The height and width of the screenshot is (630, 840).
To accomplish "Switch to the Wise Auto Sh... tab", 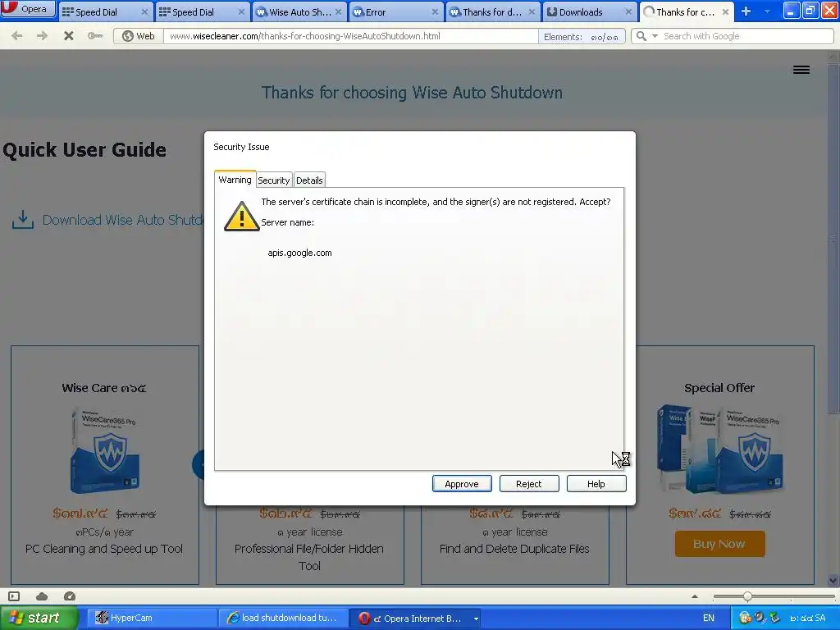I will pos(299,11).
